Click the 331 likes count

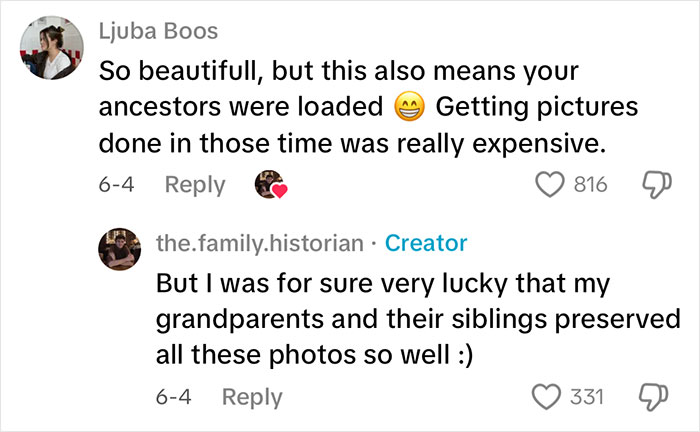(x=587, y=397)
